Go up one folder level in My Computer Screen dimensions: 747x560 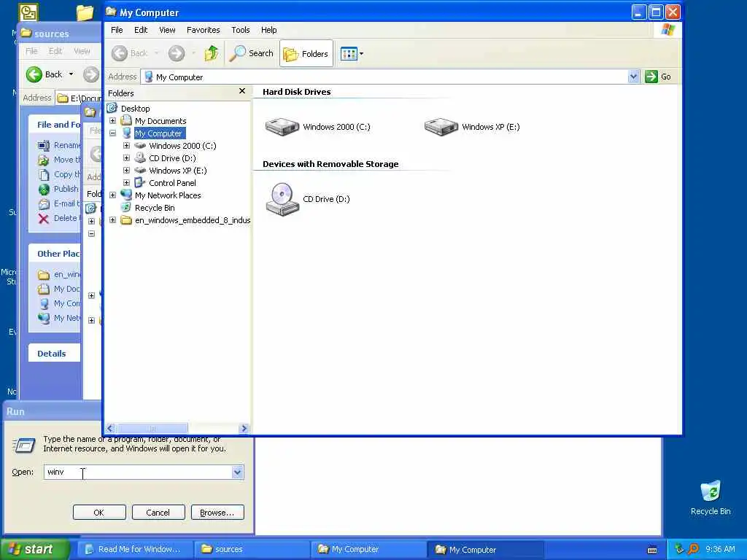(212, 53)
